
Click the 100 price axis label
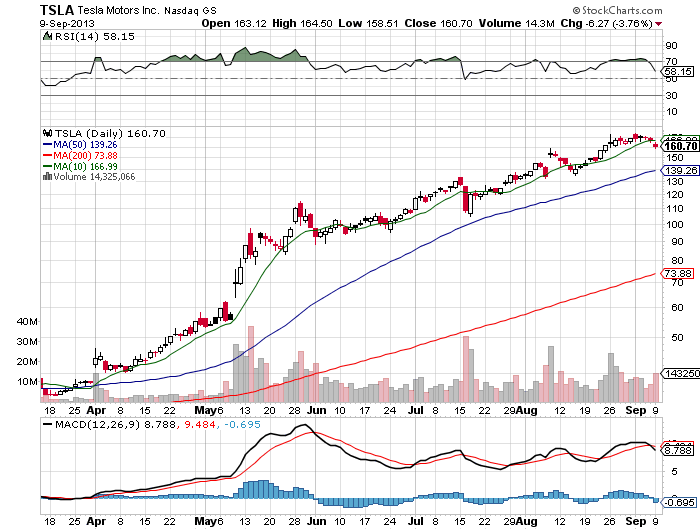tap(675, 225)
